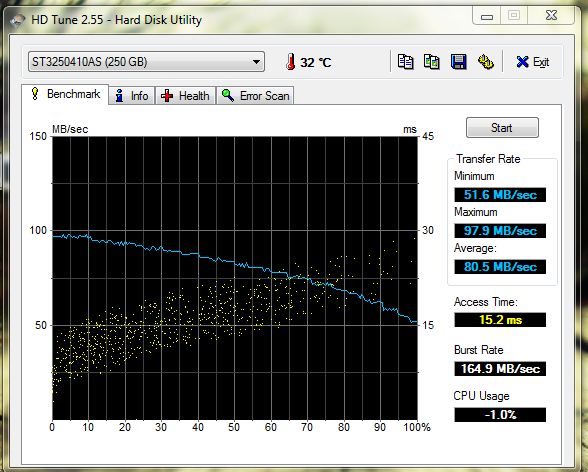Open the Error Scan tab

(255, 96)
